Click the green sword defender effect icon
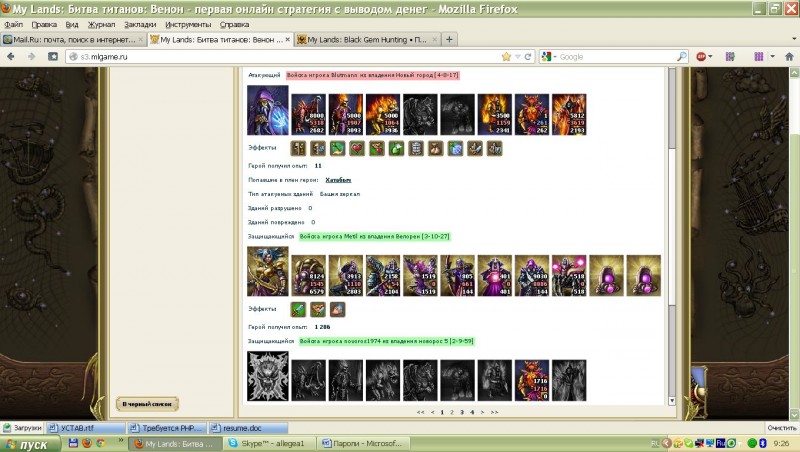The width and height of the screenshot is (800, 452). coord(298,309)
